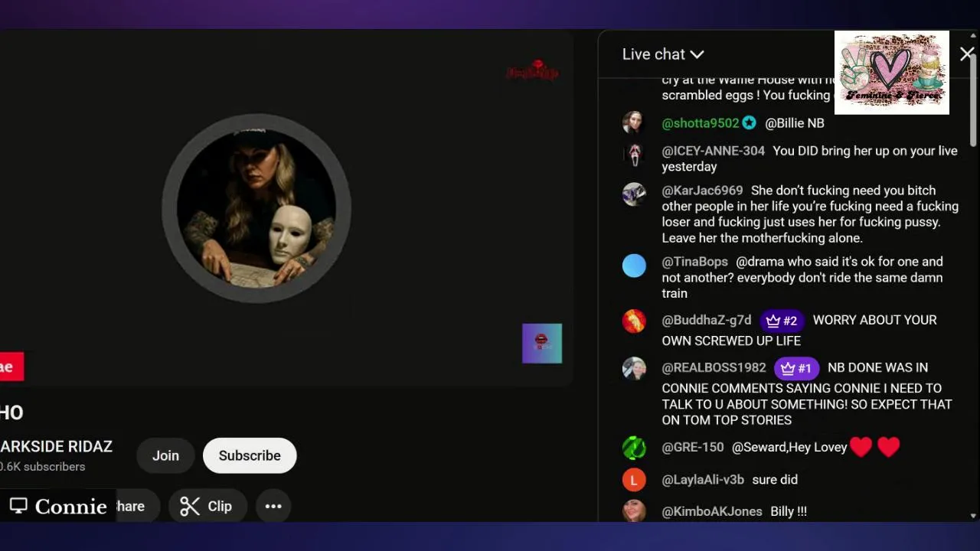Click @ICEY-ANNE-304's ghostface avatar

pyautogui.click(x=633, y=155)
